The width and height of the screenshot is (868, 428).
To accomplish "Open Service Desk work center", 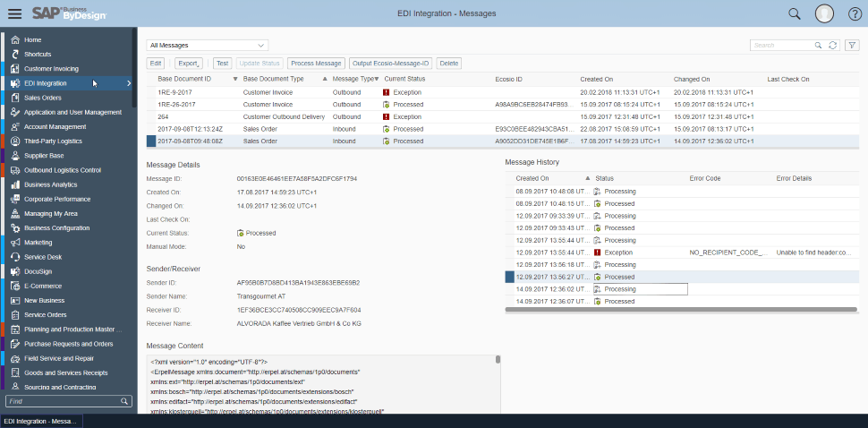I will click(x=42, y=257).
